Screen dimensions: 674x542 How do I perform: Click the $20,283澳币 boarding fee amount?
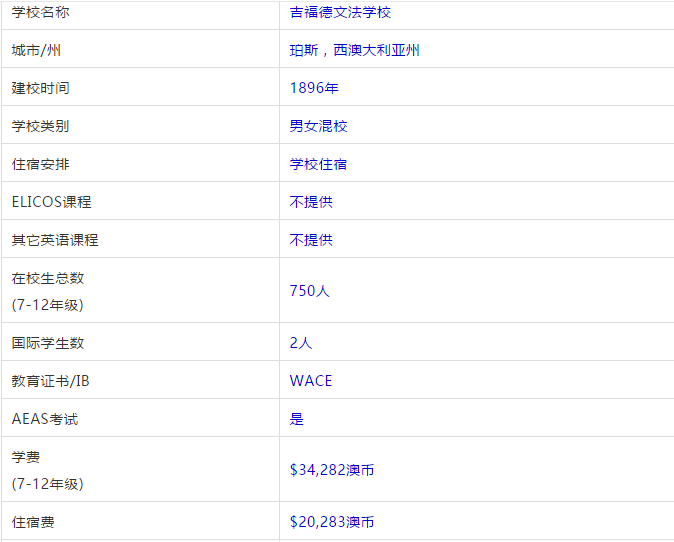click(332, 522)
